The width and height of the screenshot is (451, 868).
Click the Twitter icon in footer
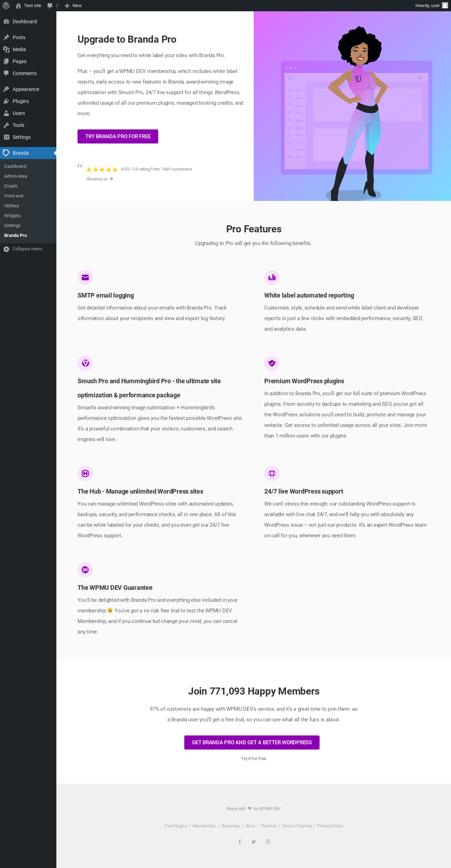pos(254,842)
